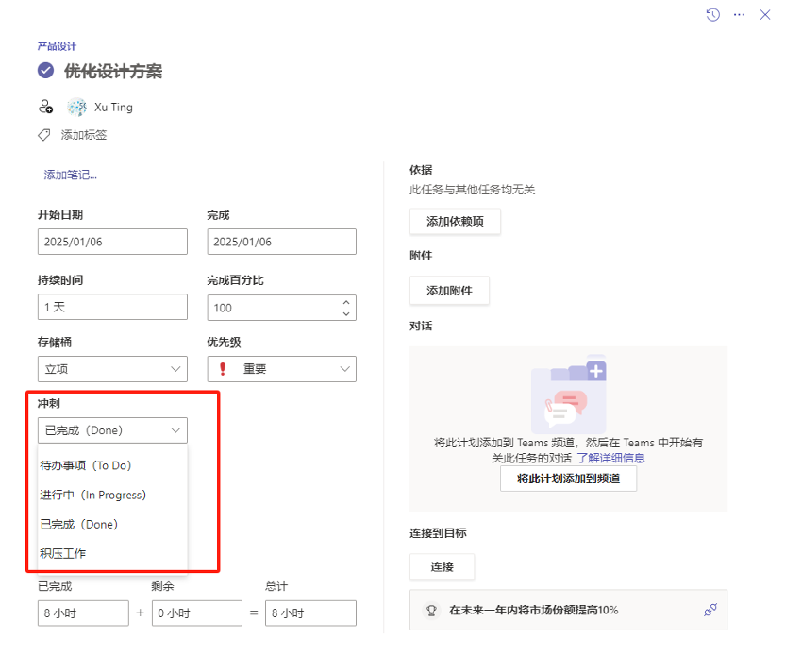This screenshot has width=785, height=672.
Task: Select 待办事项 (To Do) sprint option
Action: (x=112, y=465)
